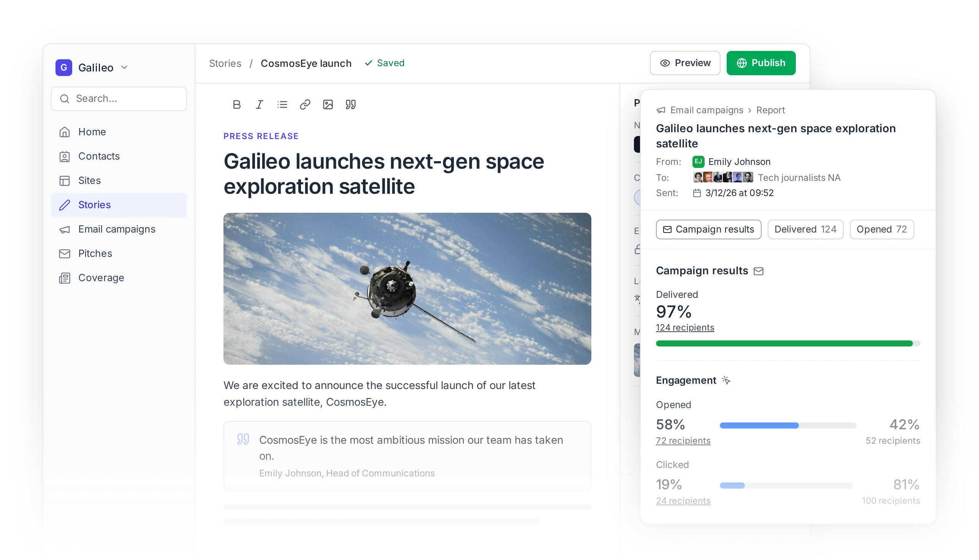Switch to the Opened 72 tab

click(882, 229)
